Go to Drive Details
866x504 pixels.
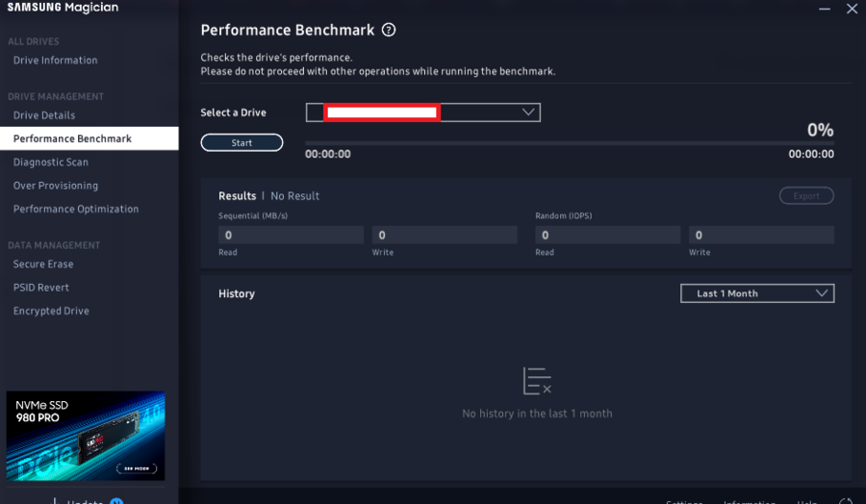coord(44,115)
